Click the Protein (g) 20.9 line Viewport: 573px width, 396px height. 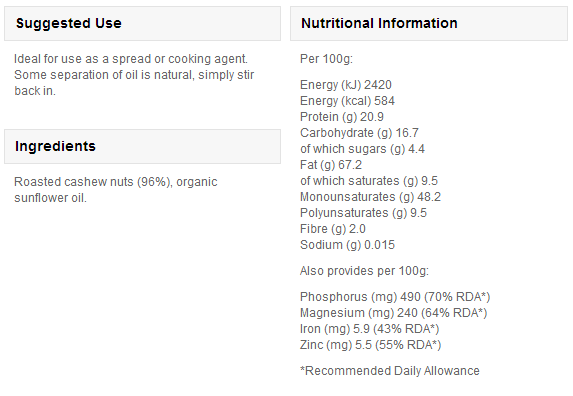342,117
